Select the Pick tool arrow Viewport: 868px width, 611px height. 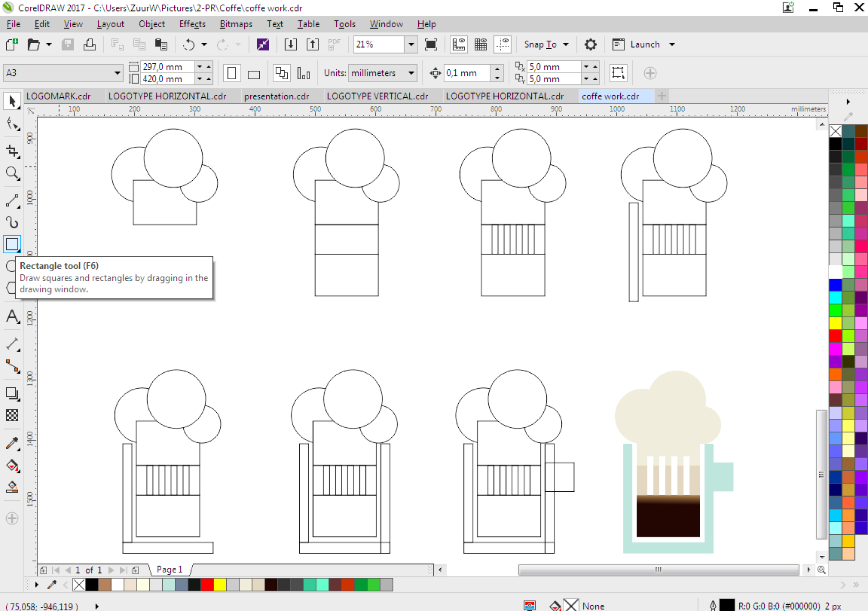point(12,101)
